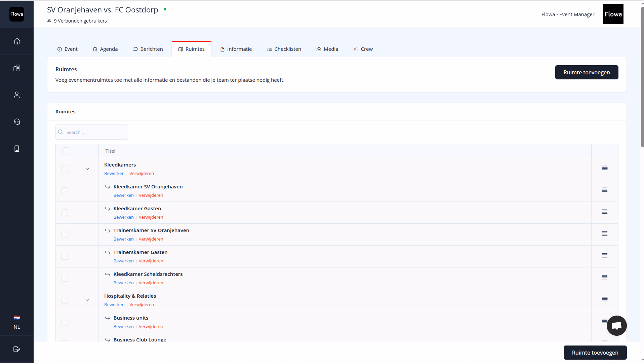Open the headset support sidebar icon
The image size is (644, 363).
pyautogui.click(x=17, y=122)
